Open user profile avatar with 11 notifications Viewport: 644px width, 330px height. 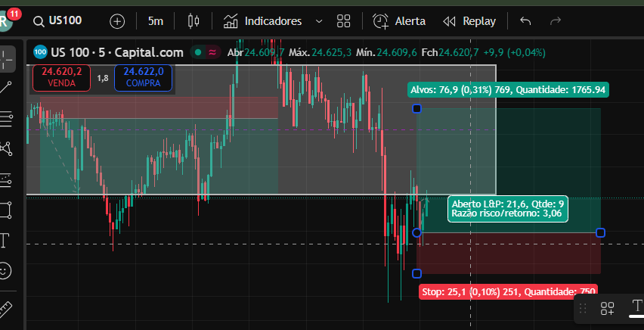[x=6, y=21]
